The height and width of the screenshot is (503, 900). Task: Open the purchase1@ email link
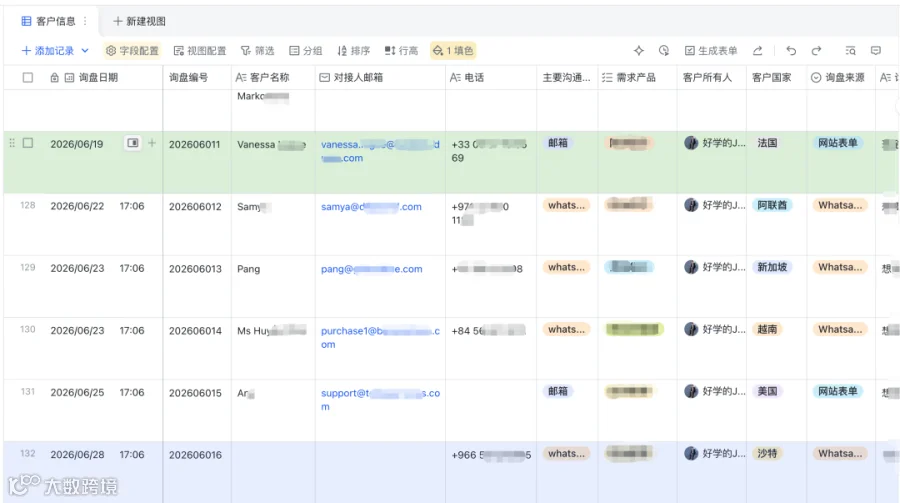[x=380, y=337]
